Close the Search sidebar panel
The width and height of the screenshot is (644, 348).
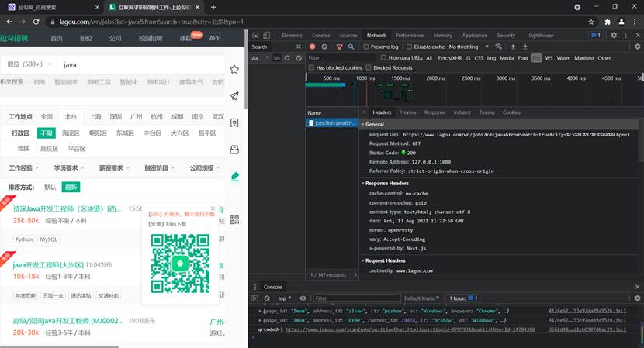(x=299, y=47)
